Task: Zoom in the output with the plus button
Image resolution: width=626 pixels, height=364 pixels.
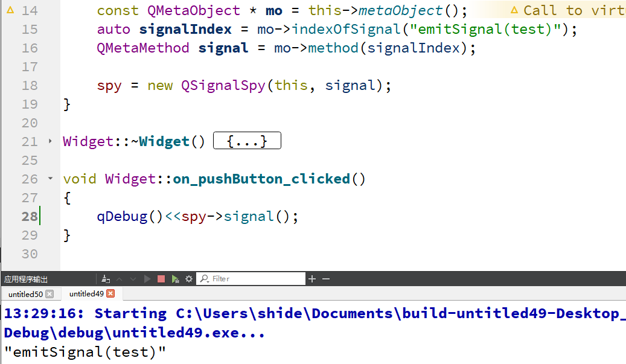Action: tap(312, 279)
